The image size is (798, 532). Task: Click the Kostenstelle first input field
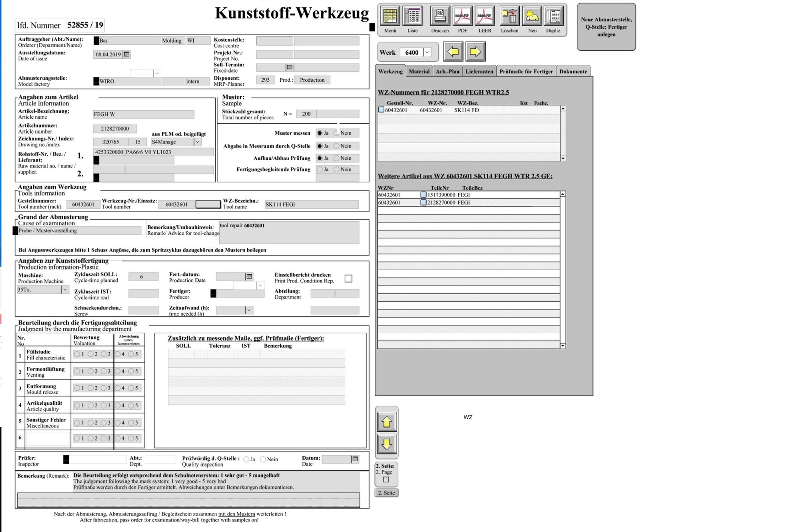(274, 41)
